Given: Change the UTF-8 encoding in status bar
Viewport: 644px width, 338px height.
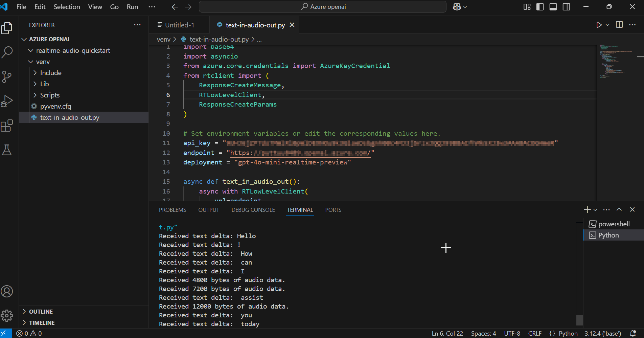Looking at the screenshot, I should [x=512, y=333].
